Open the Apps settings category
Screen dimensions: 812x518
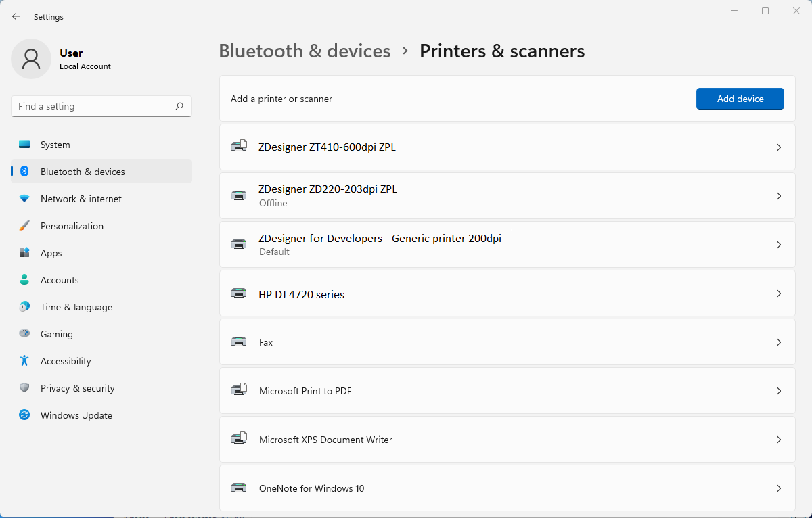[x=101, y=253]
